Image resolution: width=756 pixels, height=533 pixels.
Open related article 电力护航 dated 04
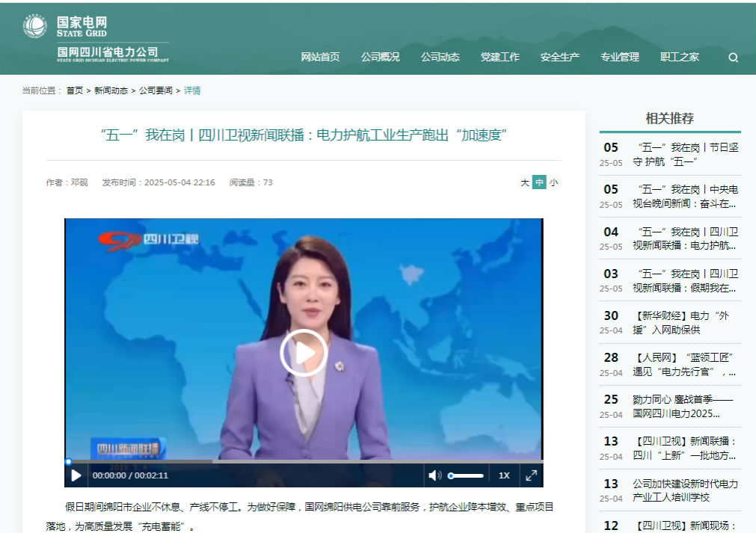point(686,238)
